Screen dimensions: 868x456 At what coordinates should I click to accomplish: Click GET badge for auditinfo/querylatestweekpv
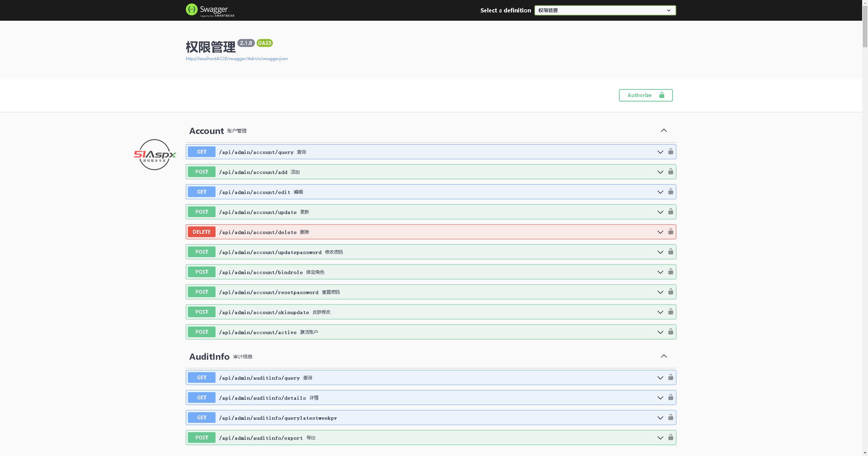tap(202, 418)
